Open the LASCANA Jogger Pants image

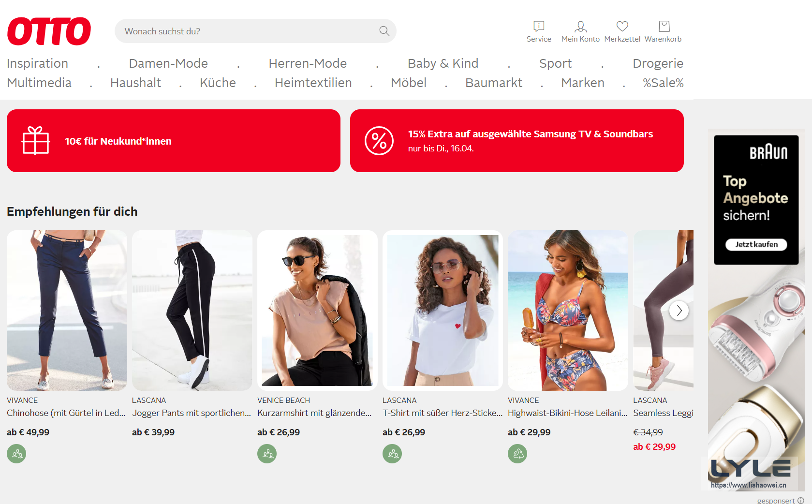[x=192, y=311]
